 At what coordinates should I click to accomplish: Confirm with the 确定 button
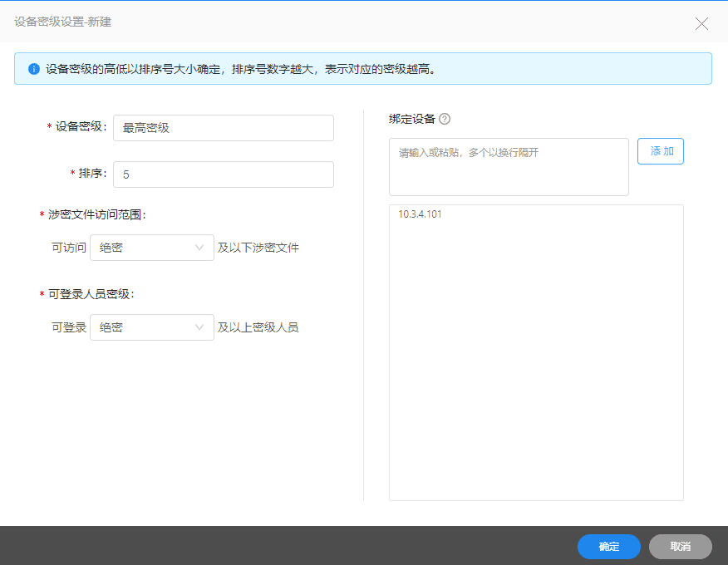coord(608,547)
